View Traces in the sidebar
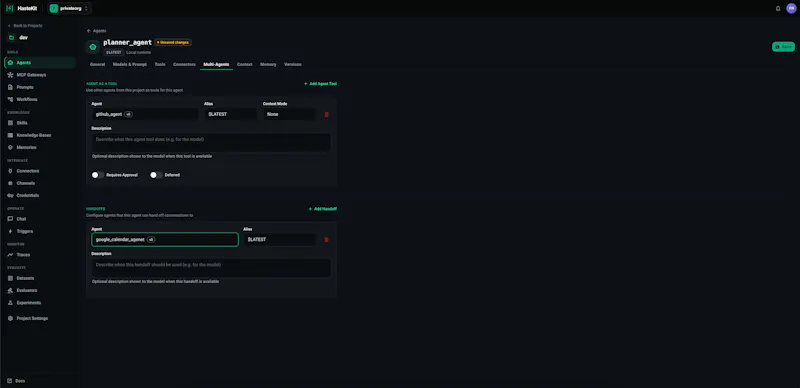The height and width of the screenshot is (388, 800). click(x=40, y=255)
